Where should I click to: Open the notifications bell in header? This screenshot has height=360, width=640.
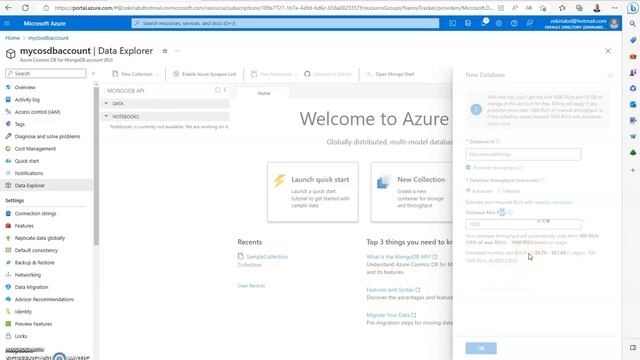484,23
